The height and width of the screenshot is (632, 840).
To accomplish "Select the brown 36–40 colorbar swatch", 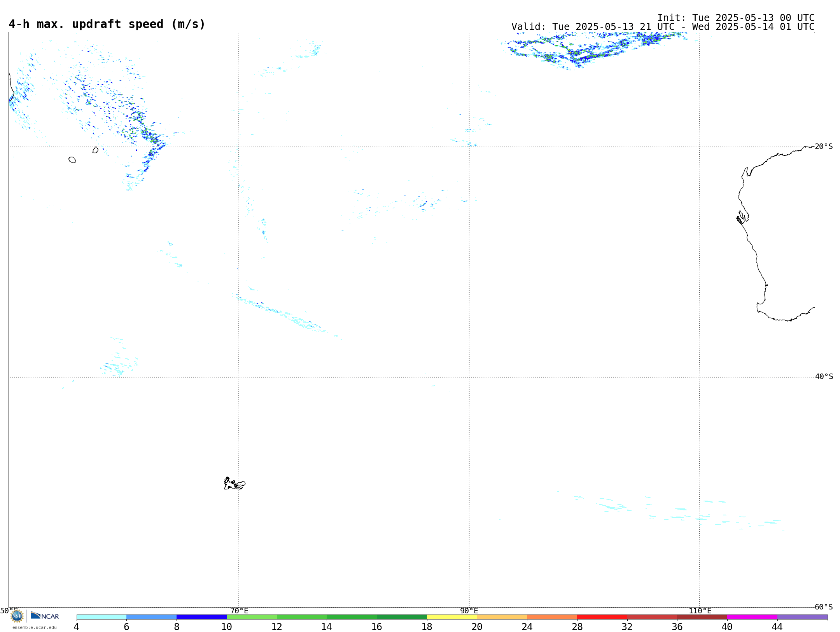I will coord(702,617).
